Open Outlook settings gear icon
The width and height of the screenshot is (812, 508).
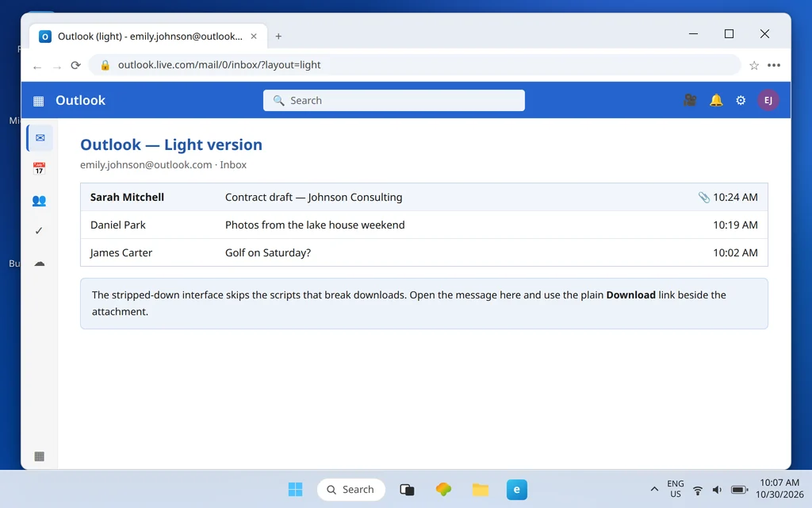pos(741,100)
